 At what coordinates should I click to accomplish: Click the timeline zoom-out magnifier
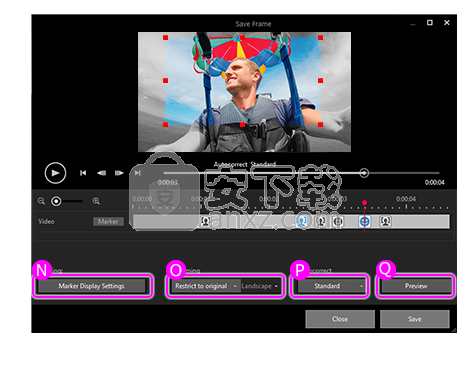pos(41,201)
